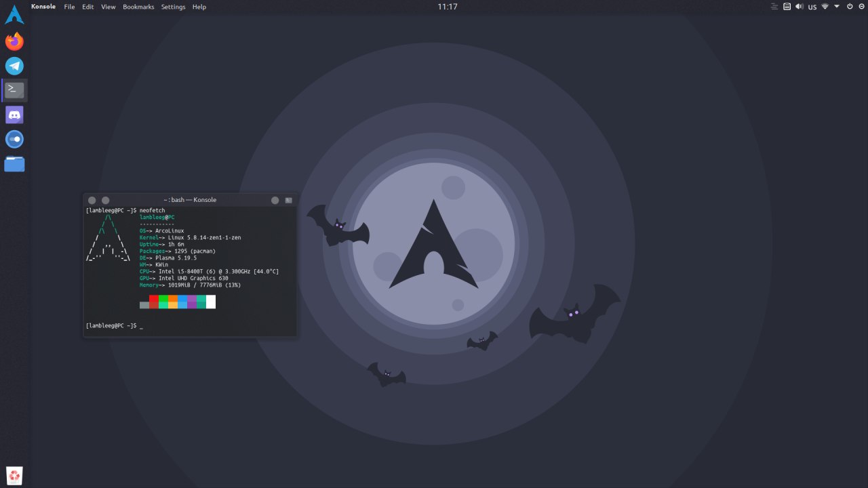The height and width of the screenshot is (488, 868).
Task: Open the Help menu
Action: (199, 7)
